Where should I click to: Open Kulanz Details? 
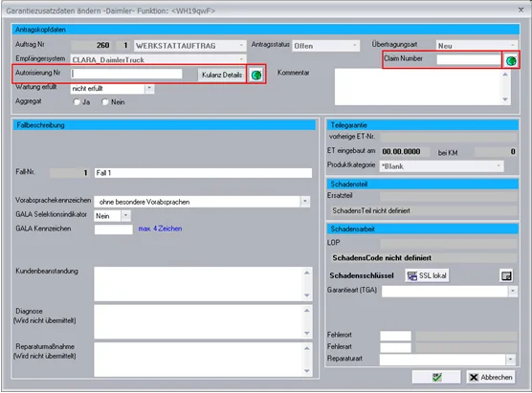(222, 75)
